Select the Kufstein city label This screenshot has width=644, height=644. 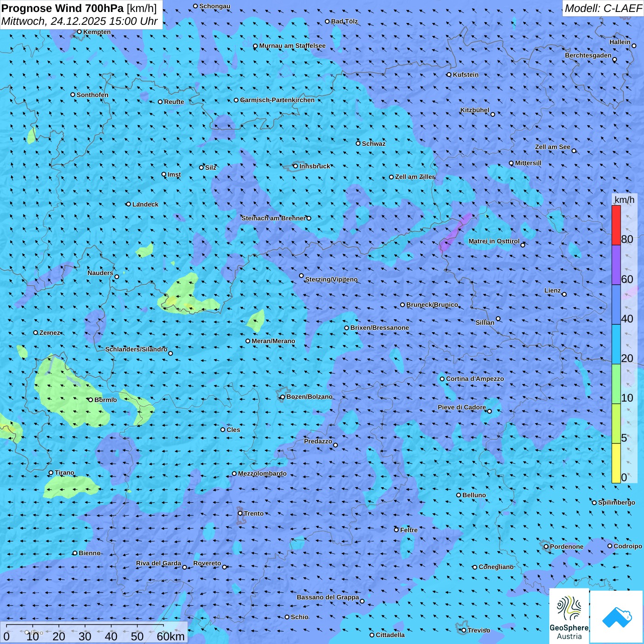[466, 75]
